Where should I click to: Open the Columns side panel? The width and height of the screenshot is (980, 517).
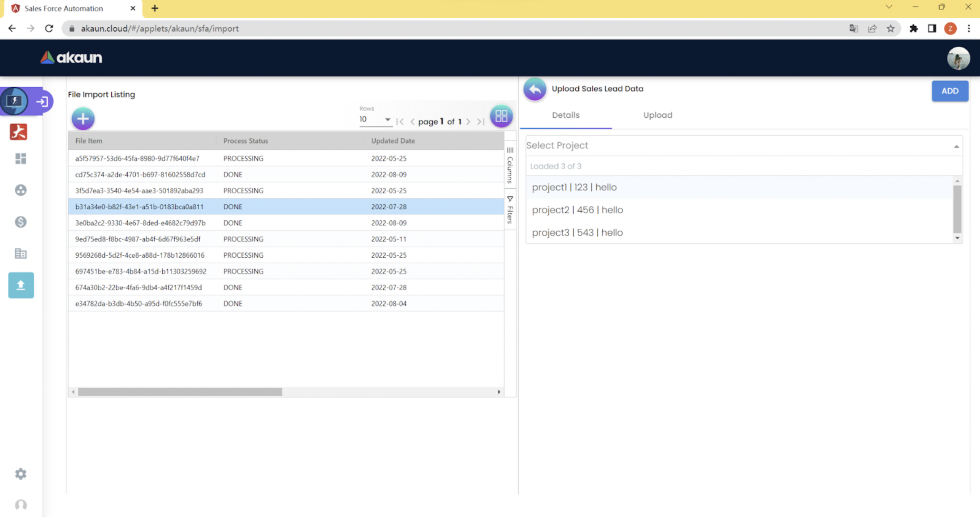[x=510, y=165]
